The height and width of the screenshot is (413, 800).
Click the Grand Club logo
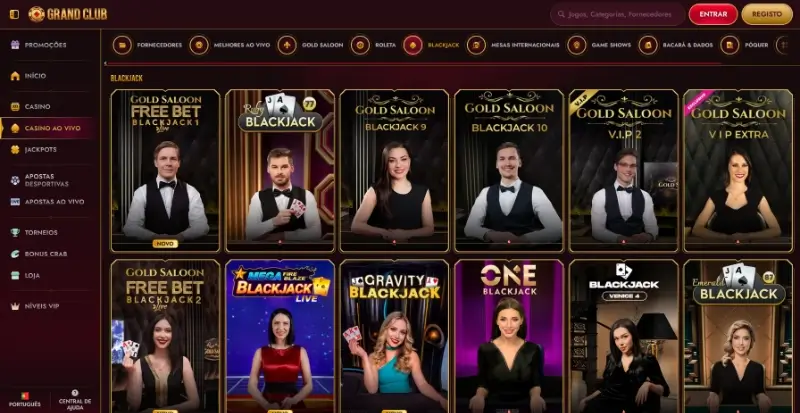click(68, 14)
